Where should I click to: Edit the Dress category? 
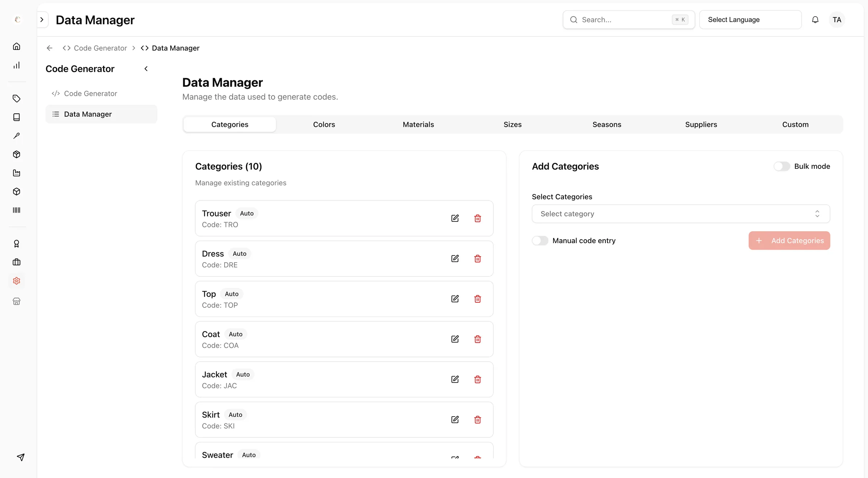point(455,259)
